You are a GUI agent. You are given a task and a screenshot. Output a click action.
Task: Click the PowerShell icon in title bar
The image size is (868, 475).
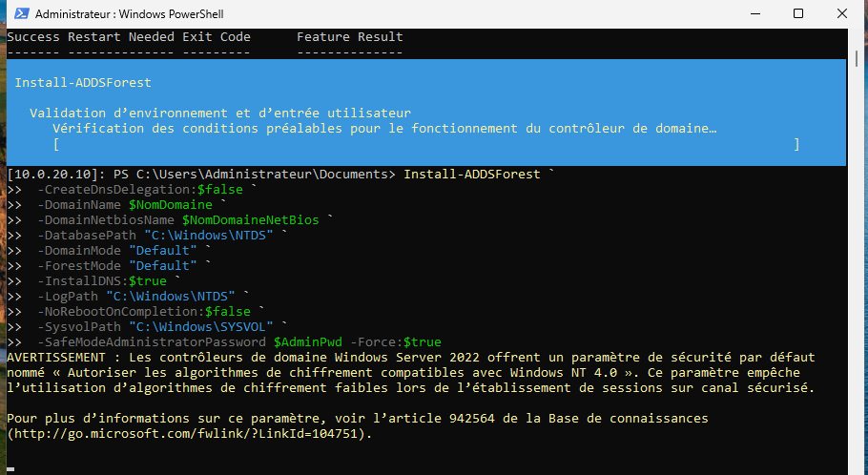coord(21,14)
